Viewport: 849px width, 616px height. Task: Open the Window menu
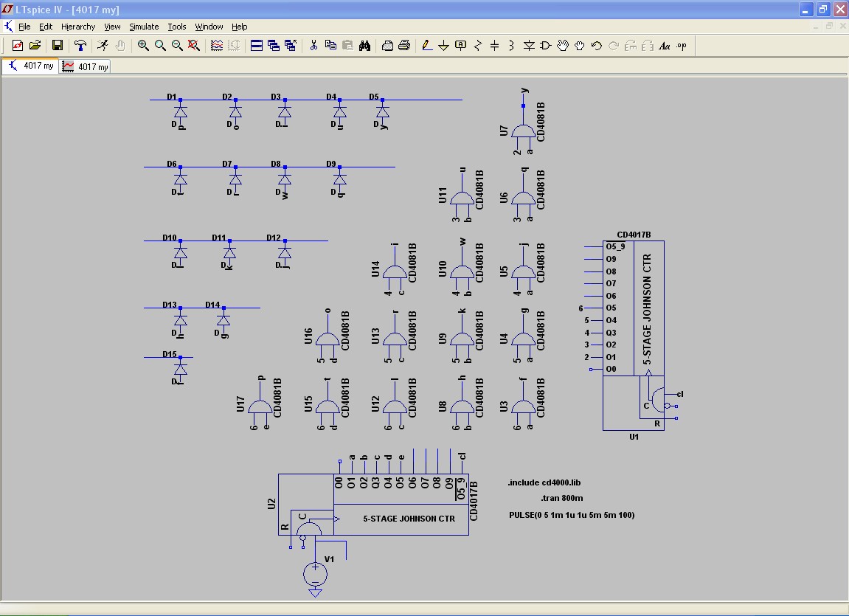(209, 27)
